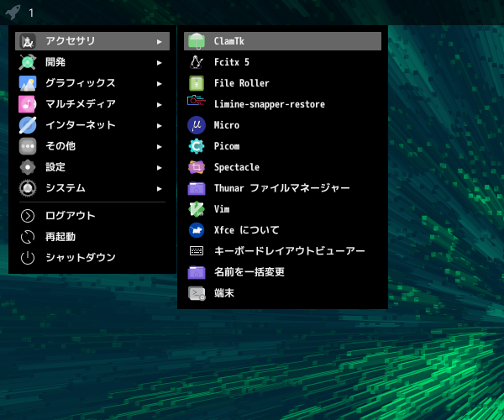
Task: Click the File Roller archive icon
Action: pos(197,83)
